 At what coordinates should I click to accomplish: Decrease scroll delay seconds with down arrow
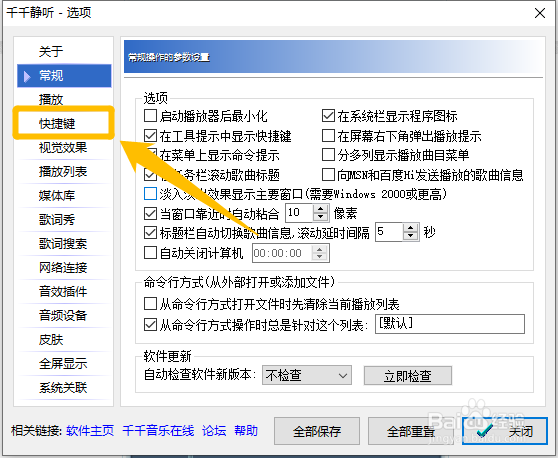pos(411,236)
